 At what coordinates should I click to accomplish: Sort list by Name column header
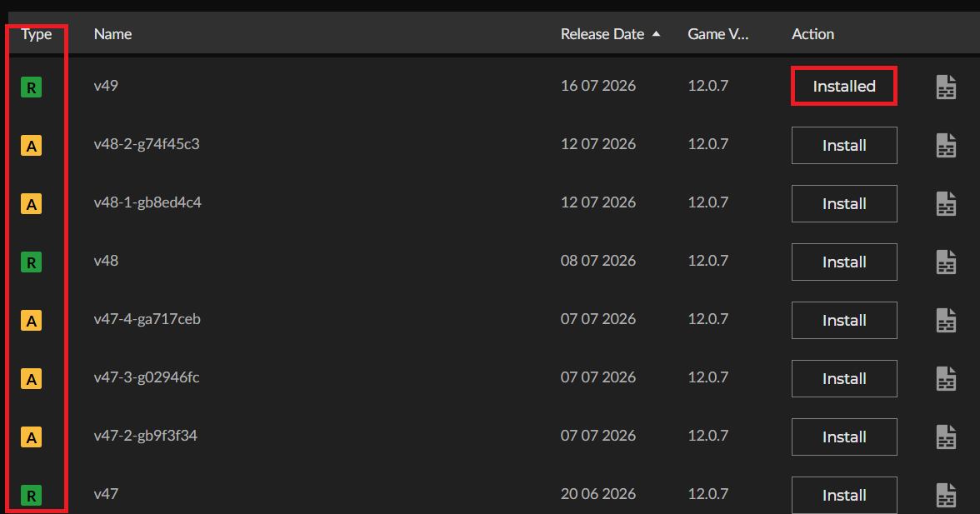[x=112, y=33]
